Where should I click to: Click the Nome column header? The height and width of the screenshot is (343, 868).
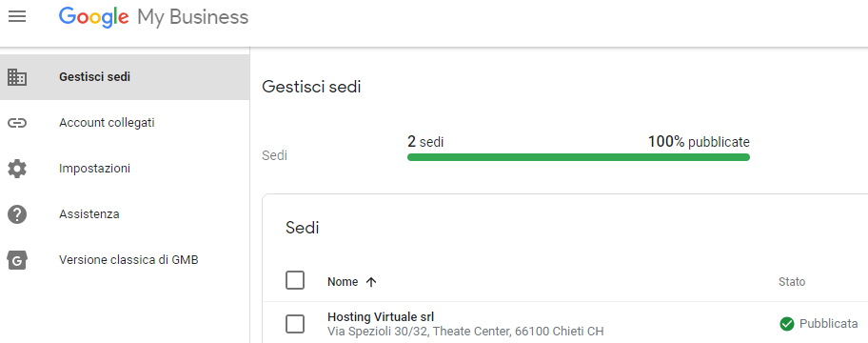[343, 282]
